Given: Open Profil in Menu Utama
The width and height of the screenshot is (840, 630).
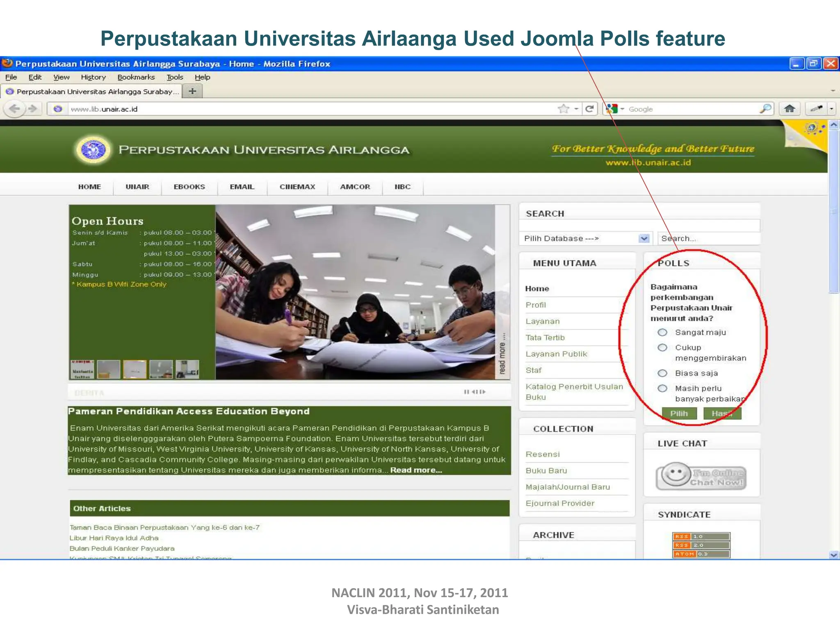Looking at the screenshot, I should tap(536, 305).
